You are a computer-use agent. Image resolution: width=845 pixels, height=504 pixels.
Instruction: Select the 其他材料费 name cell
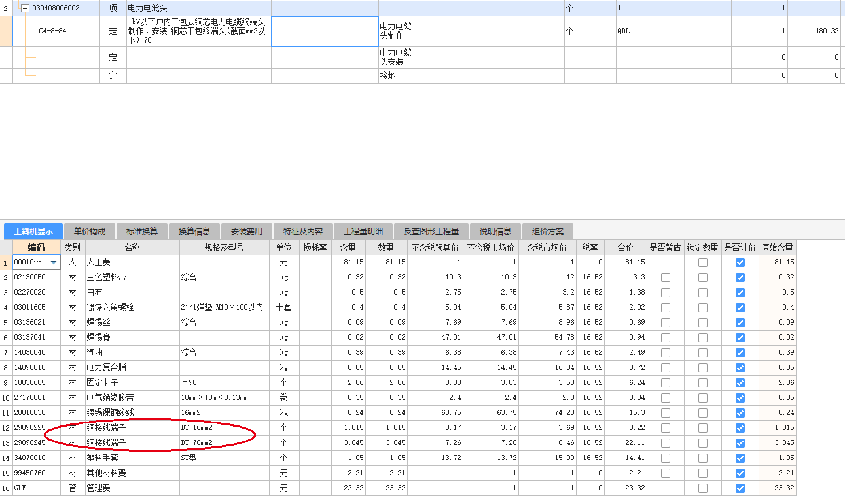click(x=132, y=473)
